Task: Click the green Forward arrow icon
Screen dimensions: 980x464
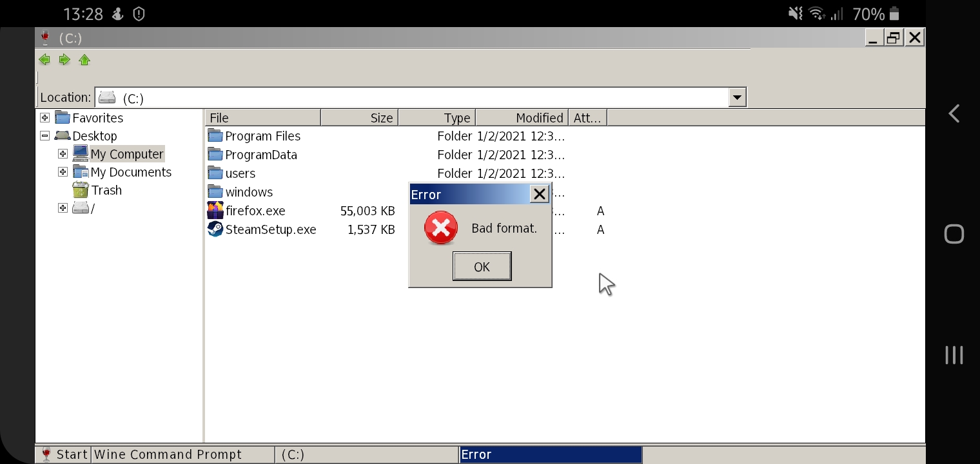Action: (64, 60)
